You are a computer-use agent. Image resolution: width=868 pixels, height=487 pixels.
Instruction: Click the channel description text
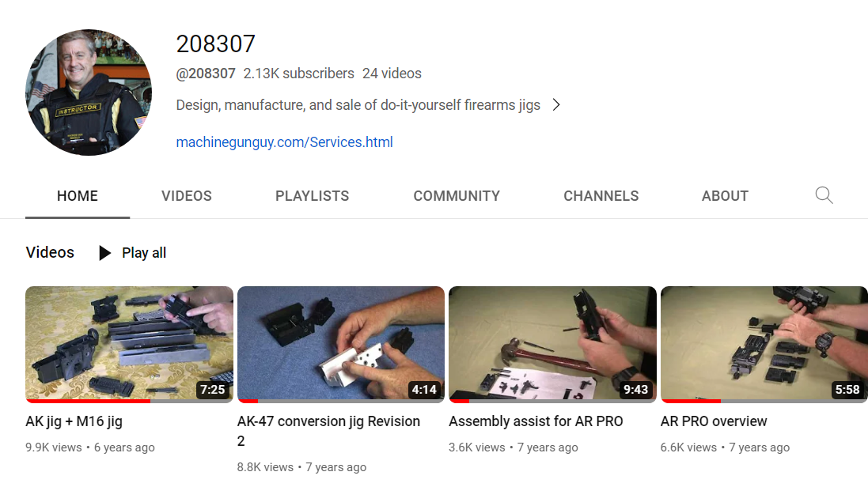pos(358,105)
